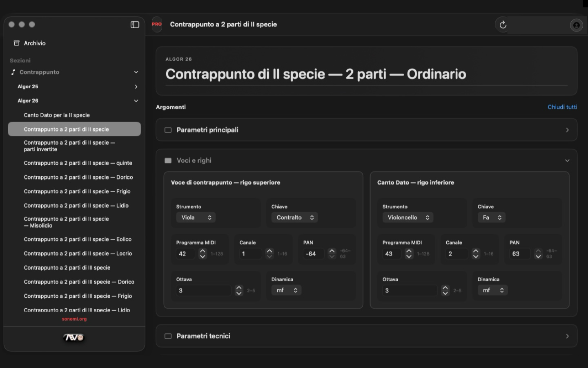This screenshot has height=368, width=588.
Task: Expand Parametri tecnici with its chevron
Action: pos(567,336)
